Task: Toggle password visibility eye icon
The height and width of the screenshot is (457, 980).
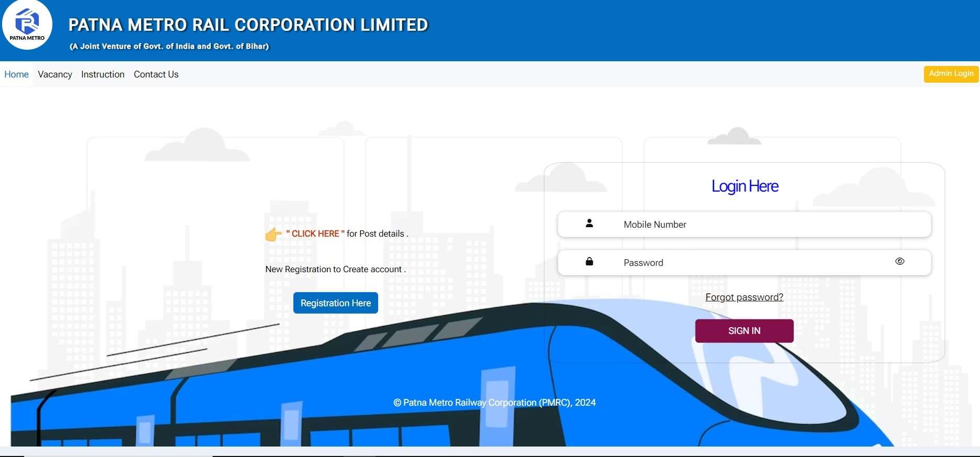Action: [x=899, y=261]
